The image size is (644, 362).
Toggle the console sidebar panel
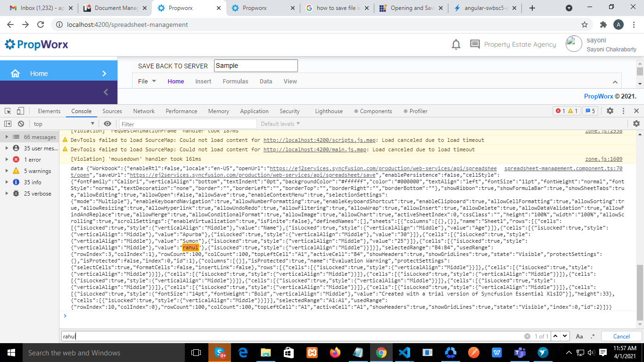(8, 124)
